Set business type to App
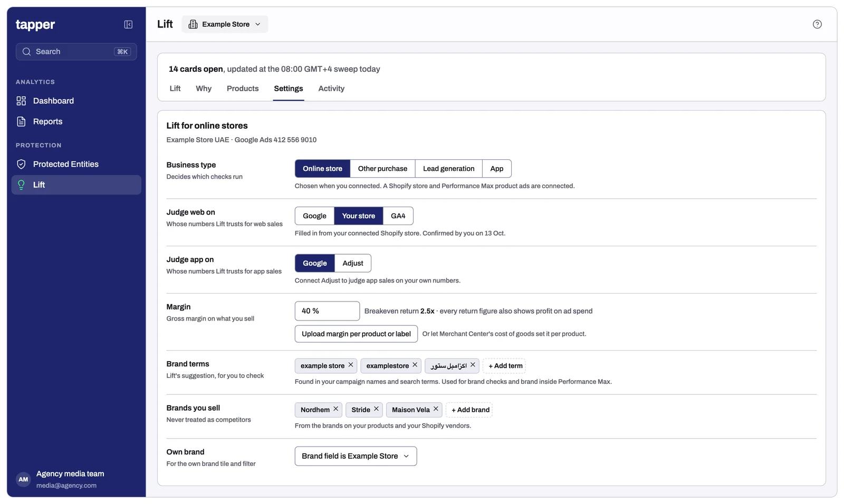 pyautogui.click(x=497, y=169)
